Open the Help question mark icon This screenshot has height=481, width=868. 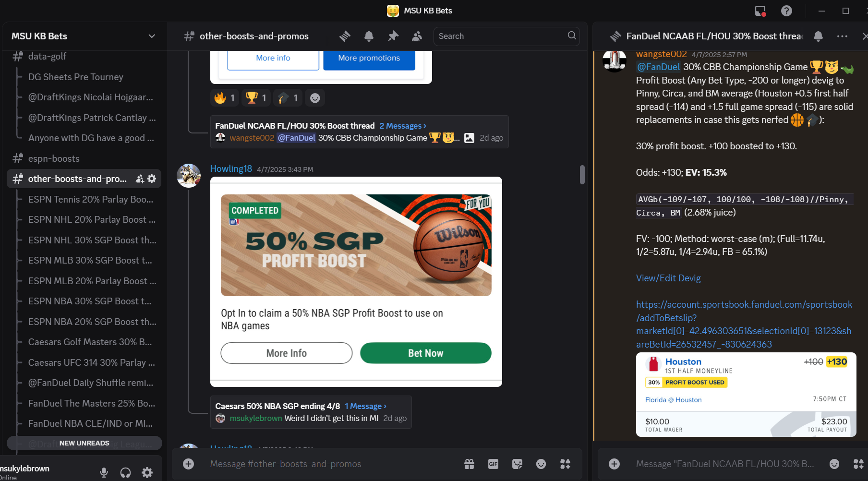786,11
